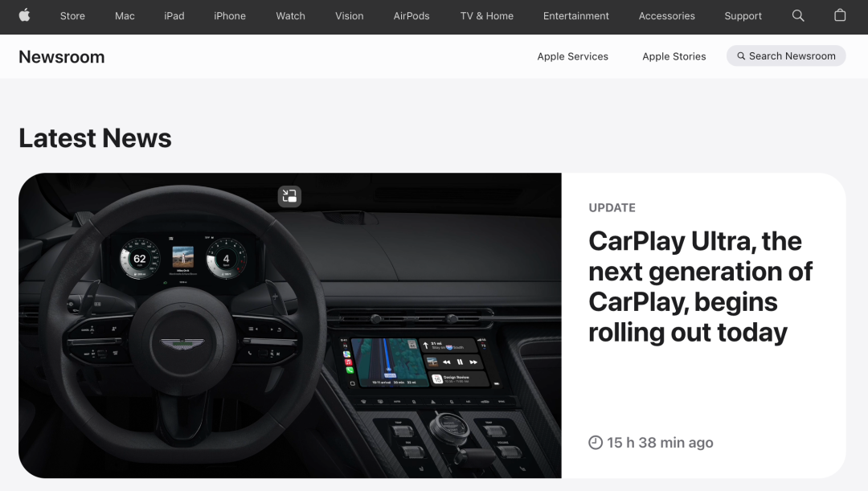Open the Accessories menu
This screenshot has width=868, height=491.
[x=666, y=16]
